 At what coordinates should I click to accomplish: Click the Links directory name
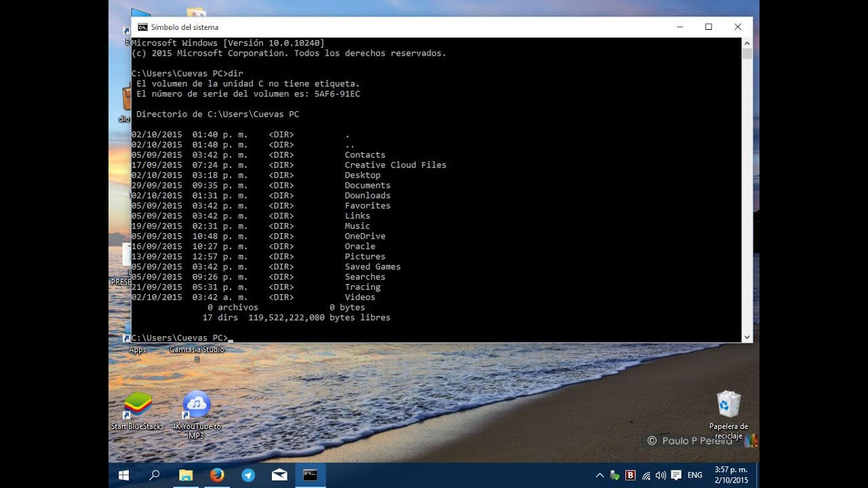pyautogui.click(x=357, y=216)
